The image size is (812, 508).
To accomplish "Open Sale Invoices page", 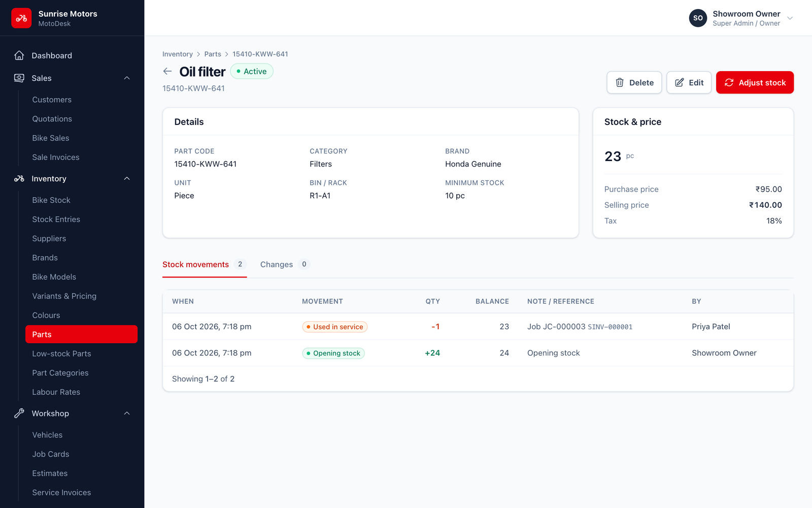I will click(x=81, y=157).
